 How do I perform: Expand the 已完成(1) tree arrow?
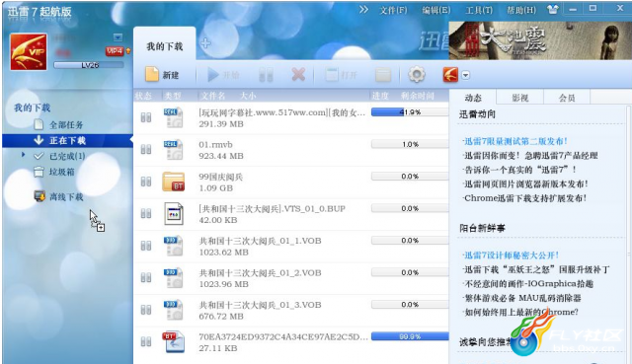(x=24, y=155)
